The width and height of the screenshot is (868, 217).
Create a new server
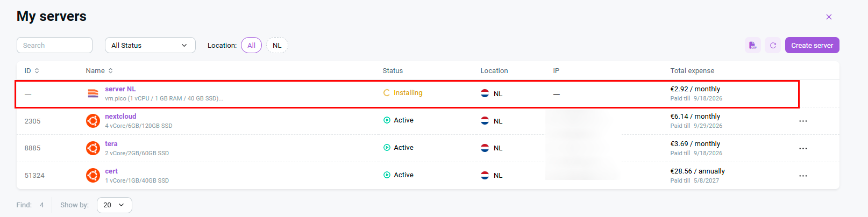(x=812, y=45)
